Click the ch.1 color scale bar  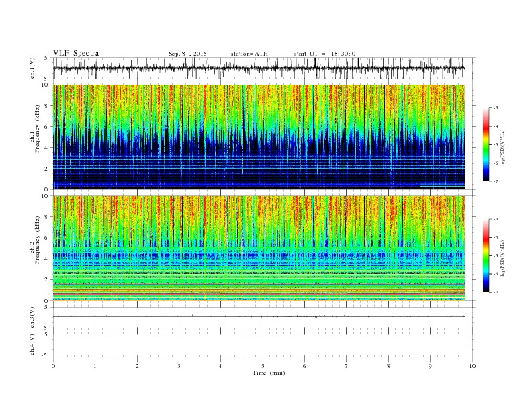pyautogui.click(x=486, y=145)
